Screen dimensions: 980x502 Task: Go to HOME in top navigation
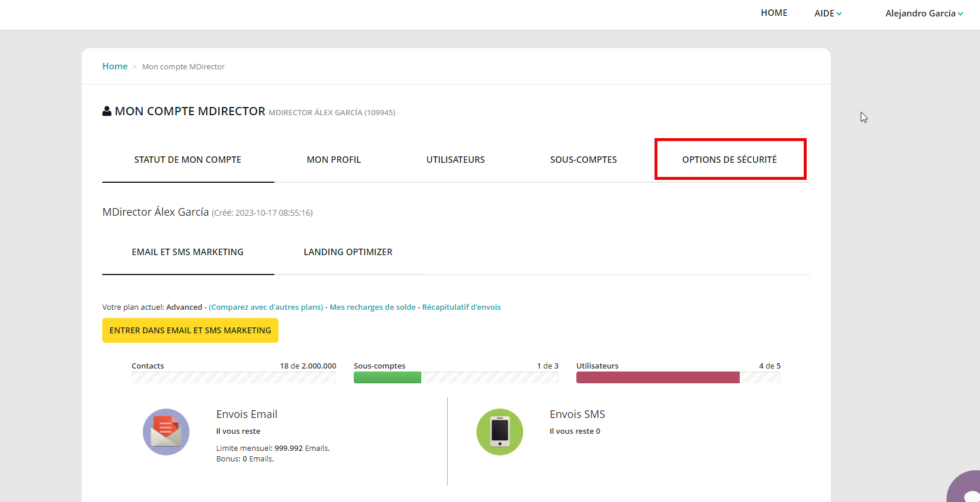774,13
